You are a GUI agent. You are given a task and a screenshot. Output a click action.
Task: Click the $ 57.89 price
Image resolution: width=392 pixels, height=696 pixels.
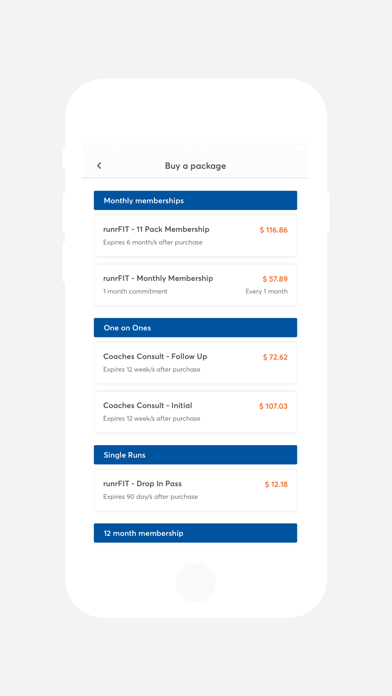point(275,279)
